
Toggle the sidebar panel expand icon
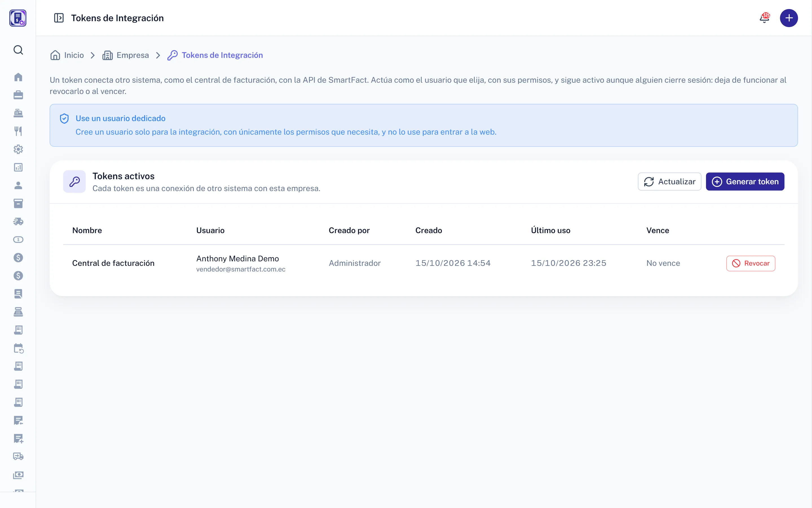tap(59, 18)
